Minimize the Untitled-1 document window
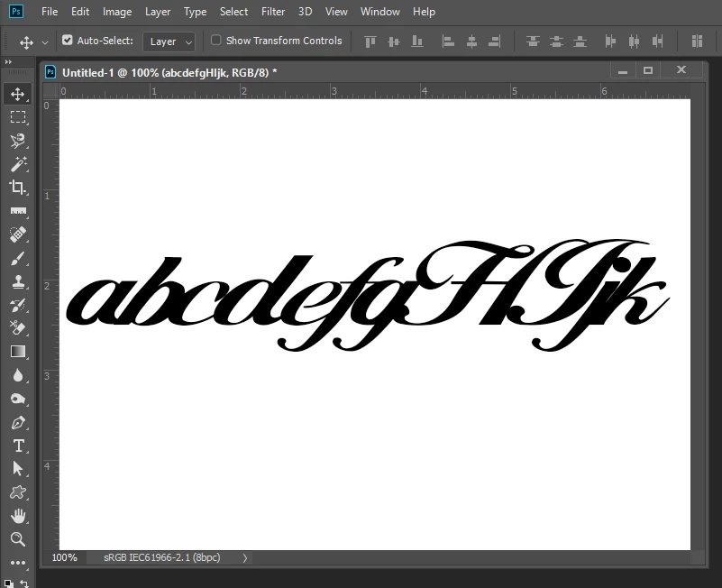722x588 pixels. [623, 71]
